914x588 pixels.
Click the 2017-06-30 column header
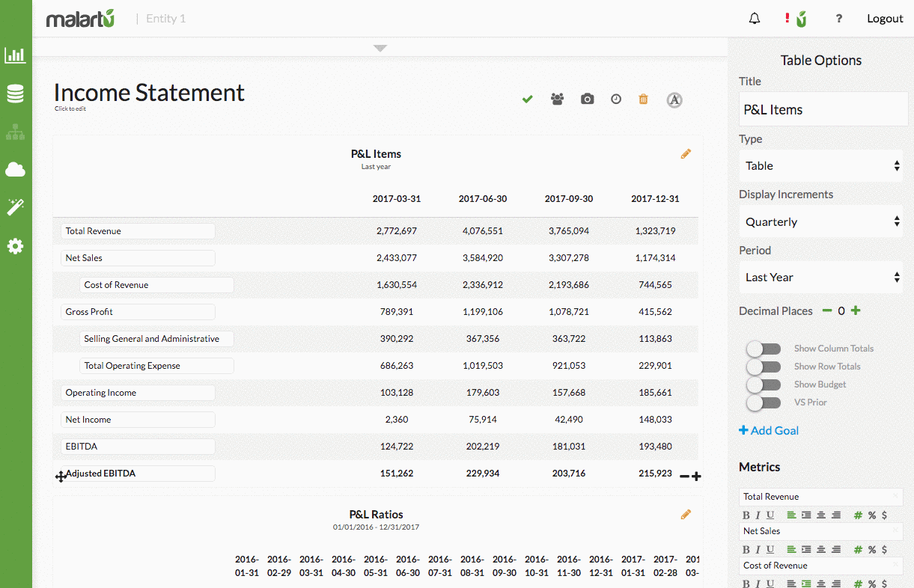coord(483,199)
